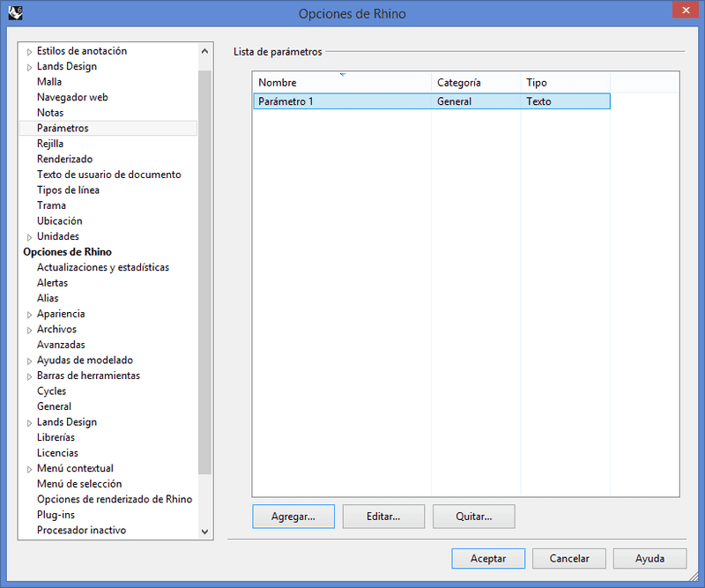Click the Agregar... button

[x=293, y=516]
